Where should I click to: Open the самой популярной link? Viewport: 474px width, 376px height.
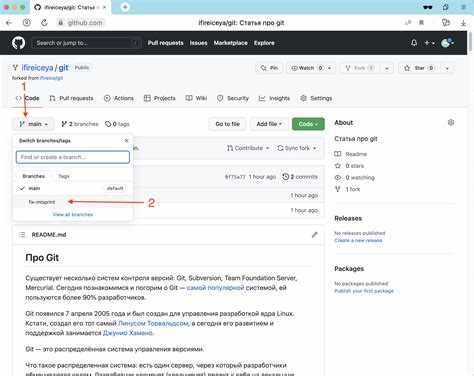point(215,287)
